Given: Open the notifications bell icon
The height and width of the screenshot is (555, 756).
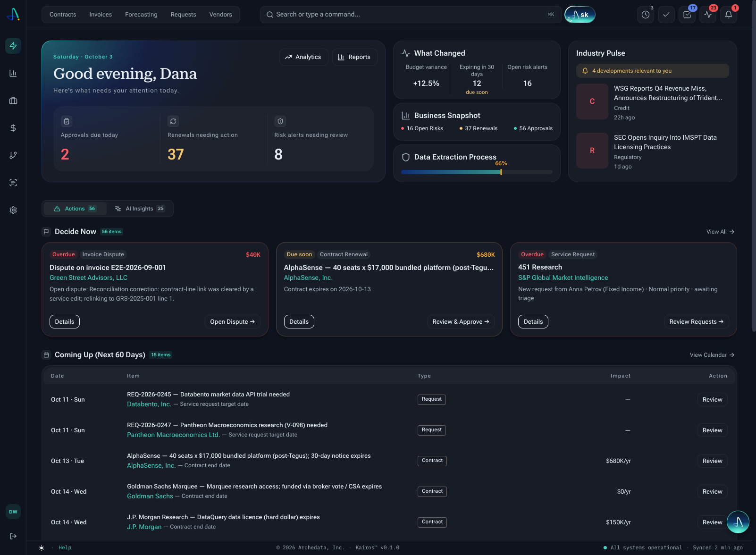Looking at the screenshot, I should (729, 15).
